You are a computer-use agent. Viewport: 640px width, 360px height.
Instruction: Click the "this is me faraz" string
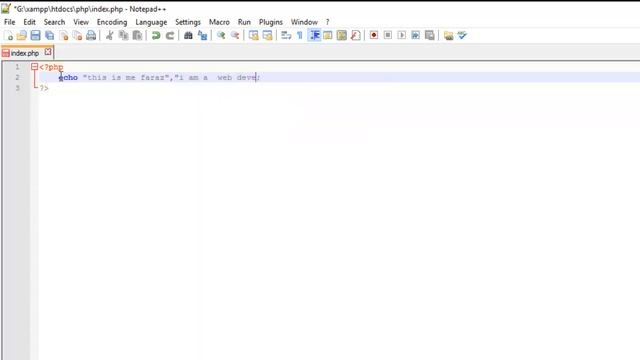[x=127, y=78]
